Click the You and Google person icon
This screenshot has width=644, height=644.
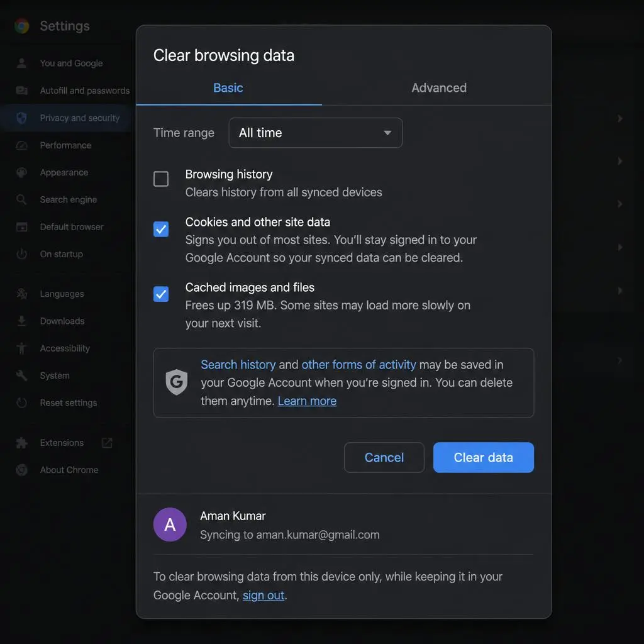point(22,64)
